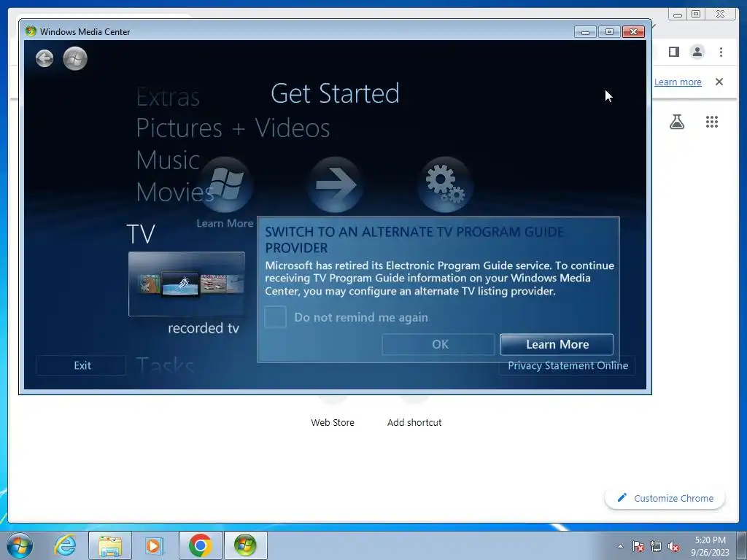
Task: Click Chrome's Learn more link
Action: [678, 82]
